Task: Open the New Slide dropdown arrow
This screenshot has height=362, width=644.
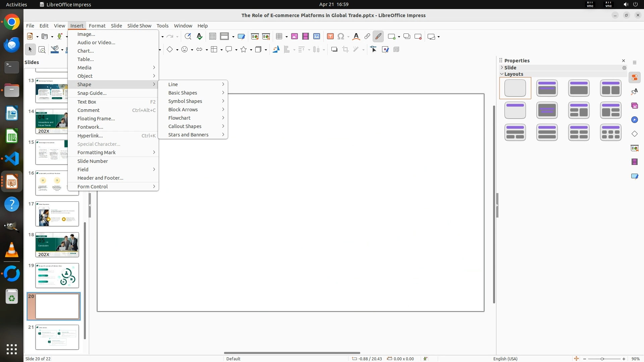Action: pyautogui.click(x=399, y=37)
